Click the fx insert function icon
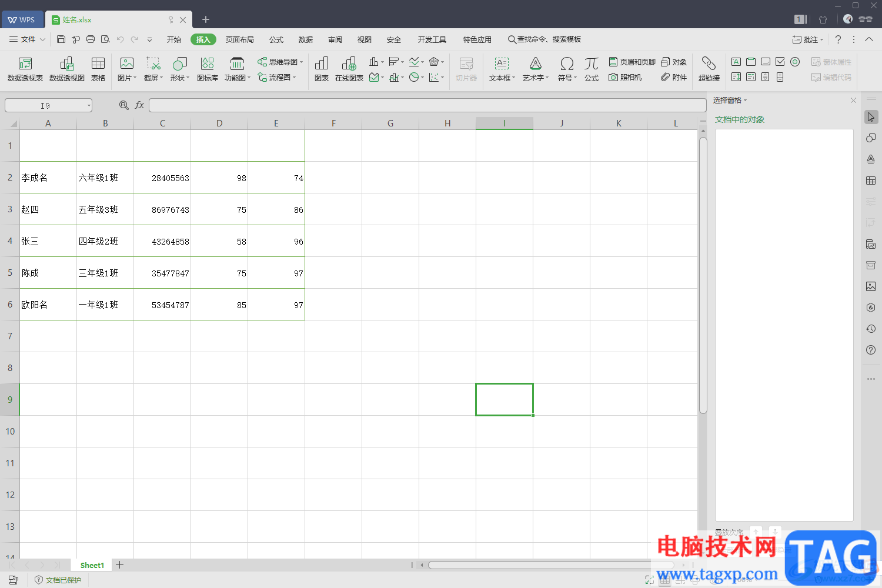Image resolution: width=882 pixels, height=588 pixels. (139, 105)
